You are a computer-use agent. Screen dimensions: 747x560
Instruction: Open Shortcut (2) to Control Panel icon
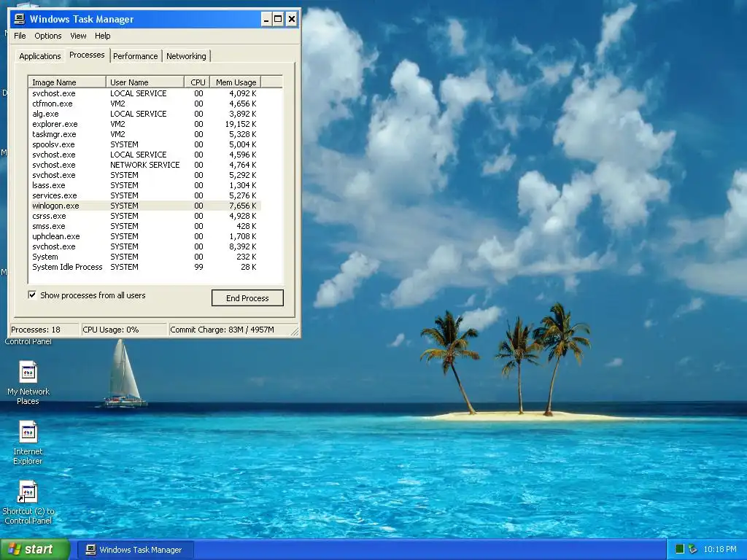tap(28, 503)
